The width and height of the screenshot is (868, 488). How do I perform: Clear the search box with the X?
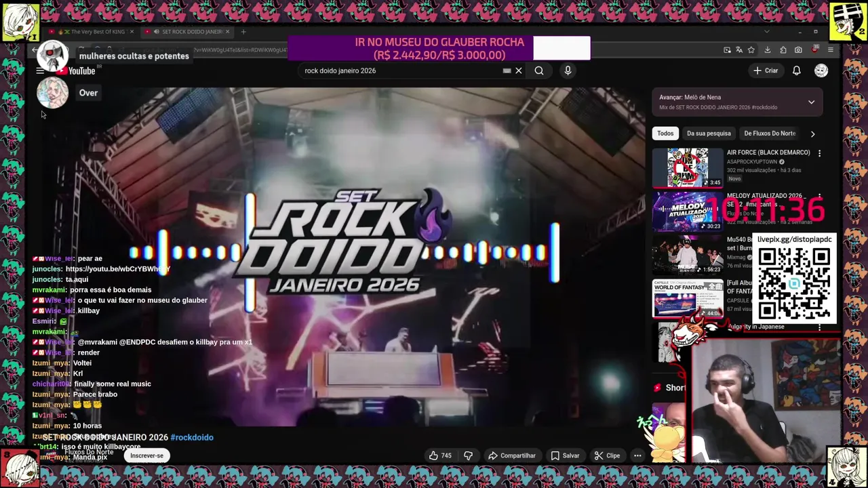pos(519,70)
